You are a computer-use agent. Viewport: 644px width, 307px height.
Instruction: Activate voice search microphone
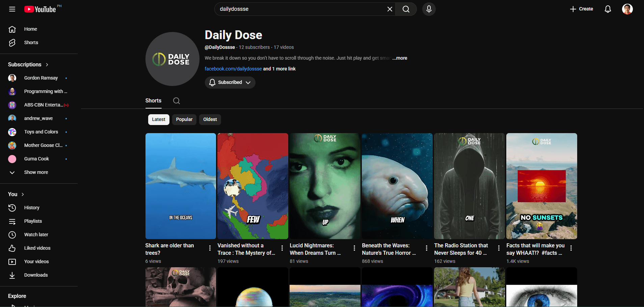point(429,9)
